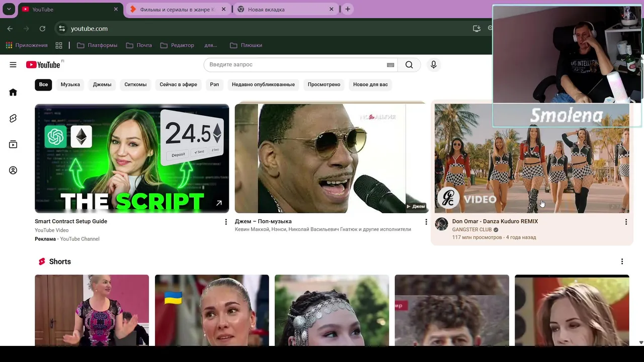Open options menu for Don Omar video

(626, 222)
